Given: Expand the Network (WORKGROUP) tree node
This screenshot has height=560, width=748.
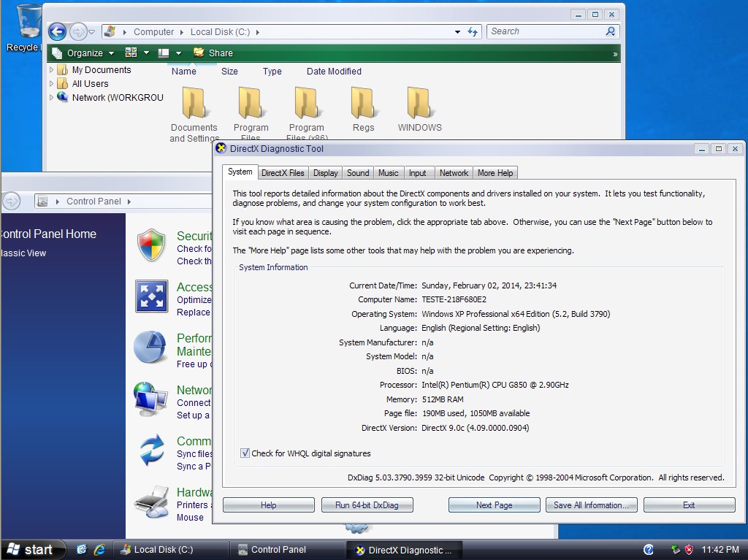Looking at the screenshot, I should pos(52,97).
